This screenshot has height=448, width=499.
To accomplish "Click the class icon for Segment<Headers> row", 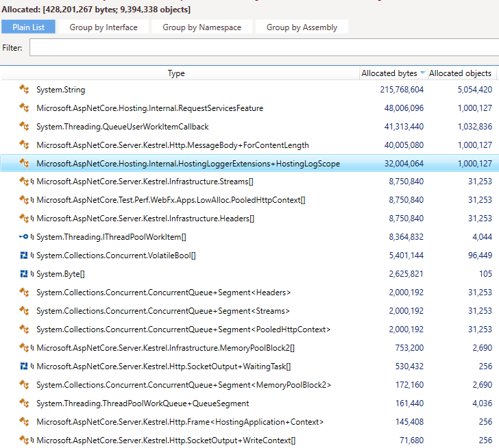I will pos(24,292).
